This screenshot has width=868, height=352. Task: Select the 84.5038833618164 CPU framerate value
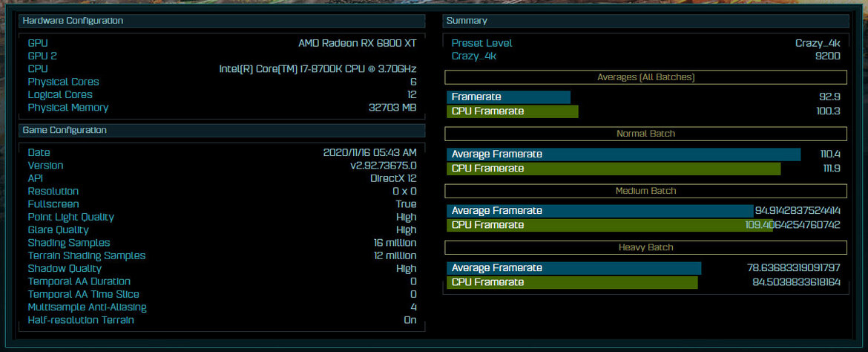tap(796, 282)
